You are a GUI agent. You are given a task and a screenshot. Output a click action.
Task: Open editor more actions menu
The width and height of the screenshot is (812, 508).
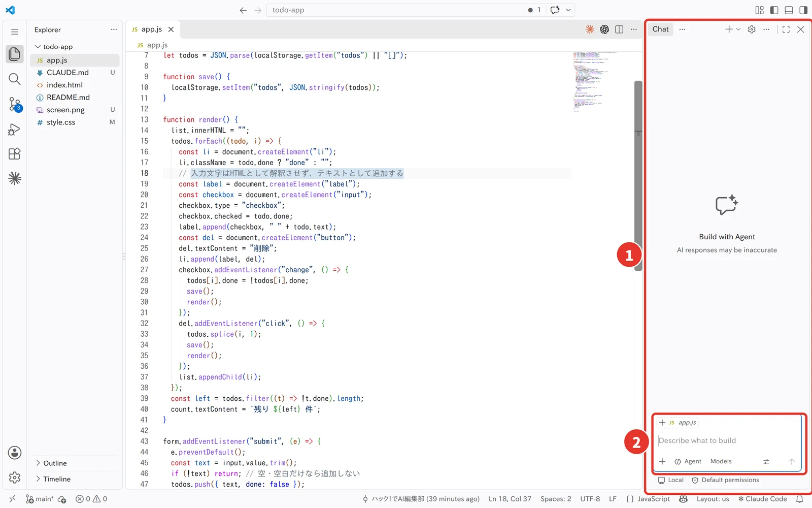[634, 29]
